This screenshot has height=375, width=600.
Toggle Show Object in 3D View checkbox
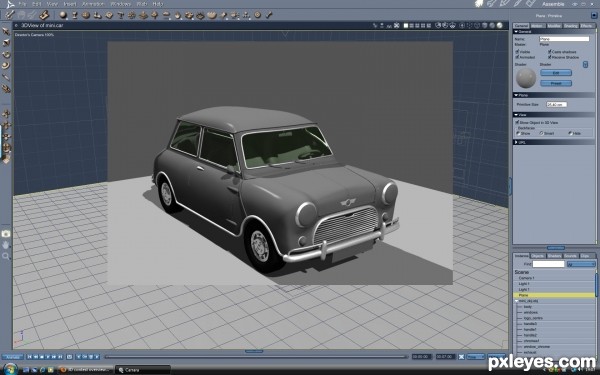coord(517,122)
